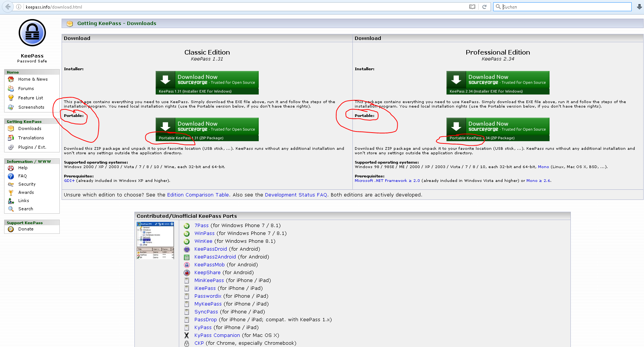The height and width of the screenshot is (347, 644).
Task: Open the KeePass2Android link
Action: coord(215,257)
